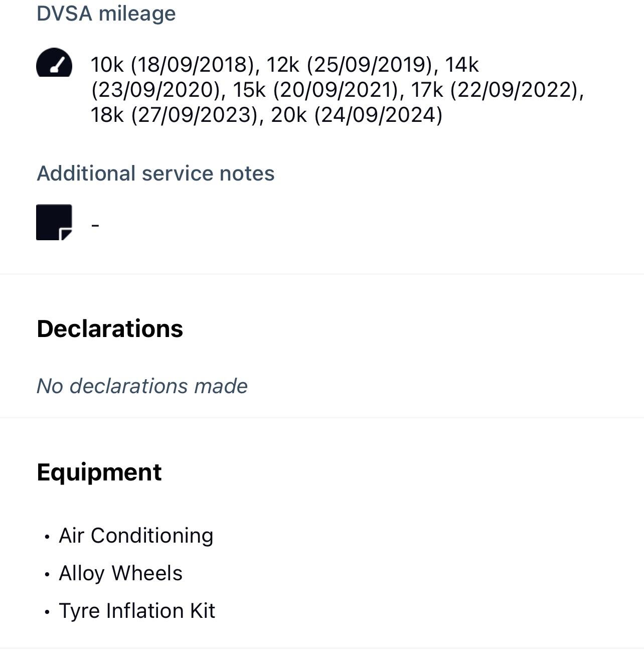Click the No declarations made text
This screenshot has width=644, height=658.
coord(142,386)
